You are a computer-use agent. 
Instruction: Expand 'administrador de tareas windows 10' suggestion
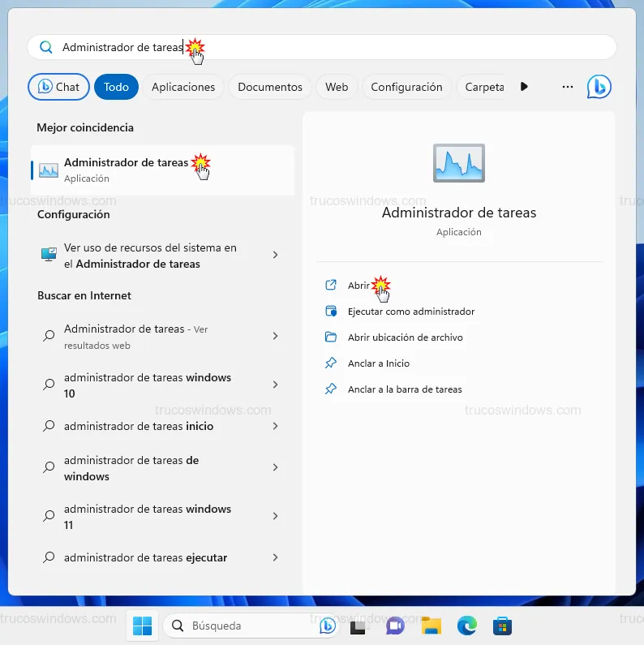point(275,385)
